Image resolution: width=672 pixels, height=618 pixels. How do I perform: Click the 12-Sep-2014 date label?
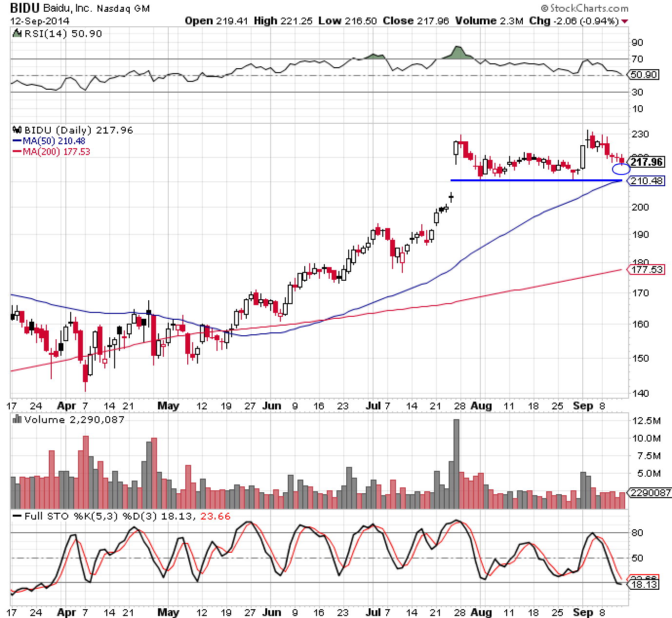pyautogui.click(x=40, y=21)
